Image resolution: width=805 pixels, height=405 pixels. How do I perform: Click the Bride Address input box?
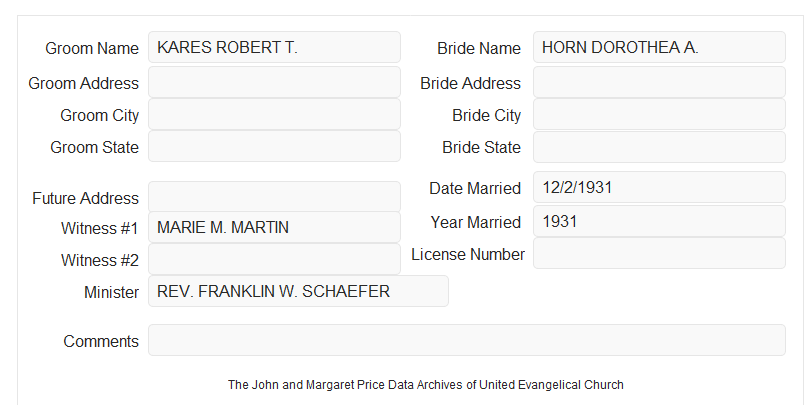[659, 82]
